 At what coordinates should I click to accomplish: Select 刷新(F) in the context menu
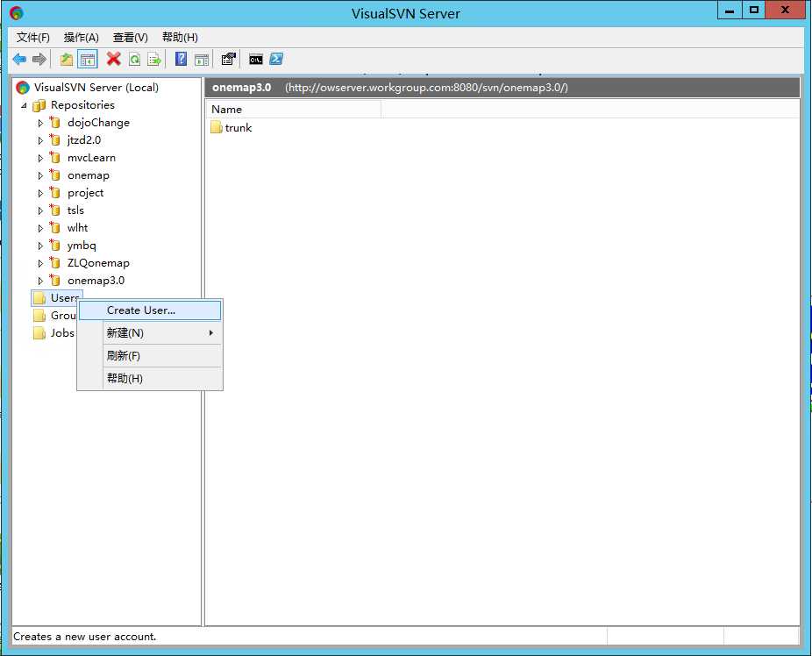coord(150,356)
